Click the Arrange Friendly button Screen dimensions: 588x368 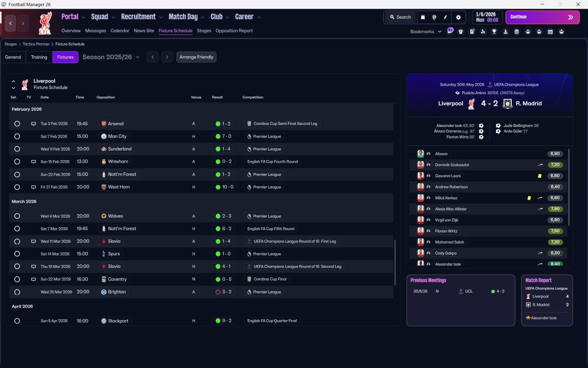pos(196,57)
